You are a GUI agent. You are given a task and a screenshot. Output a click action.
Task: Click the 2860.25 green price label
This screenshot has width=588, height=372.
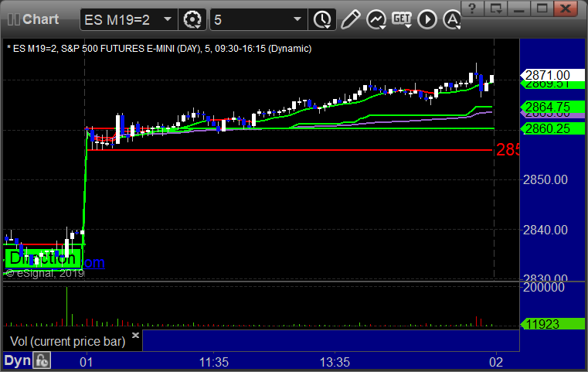(552, 128)
